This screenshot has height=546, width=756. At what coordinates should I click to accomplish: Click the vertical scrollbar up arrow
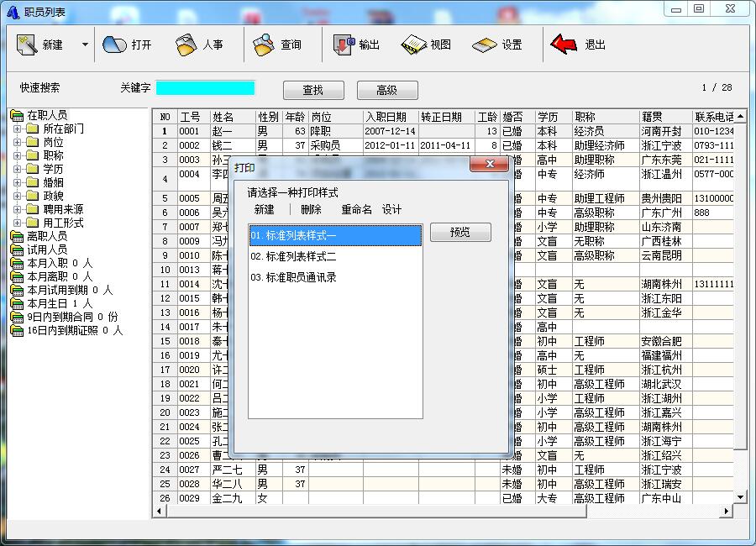[x=740, y=116]
